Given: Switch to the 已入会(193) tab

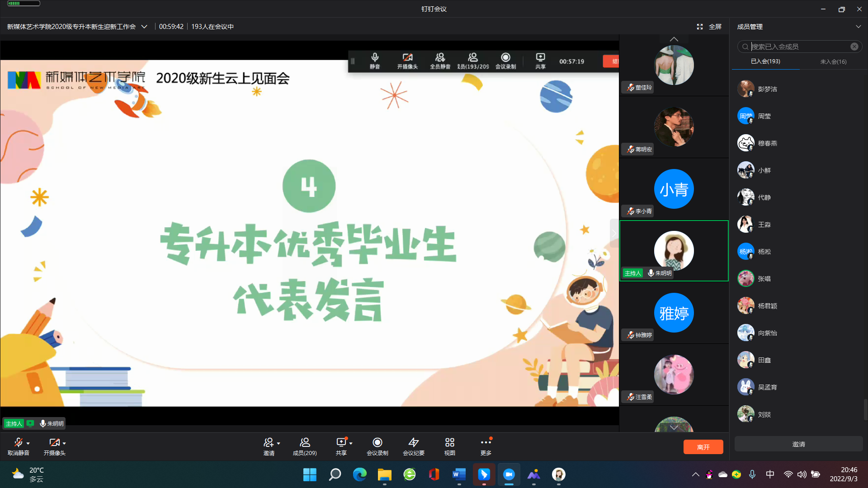Looking at the screenshot, I should click(x=765, y=61).
